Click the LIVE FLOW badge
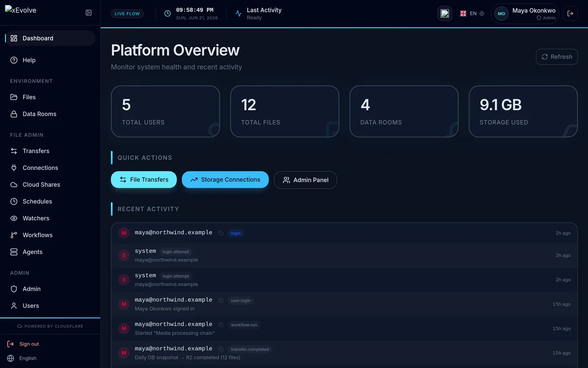 pyautogui.click(x=127, y=13)
